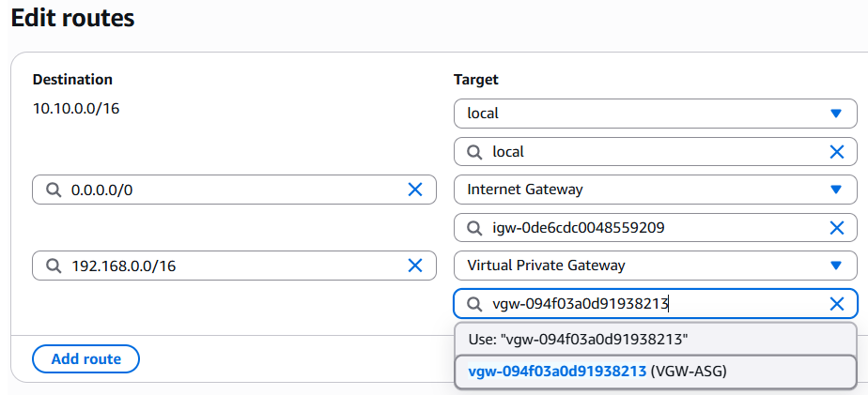
Task: Click search icon in local target field
Action: pyautogui.click(x=474, y=152)
